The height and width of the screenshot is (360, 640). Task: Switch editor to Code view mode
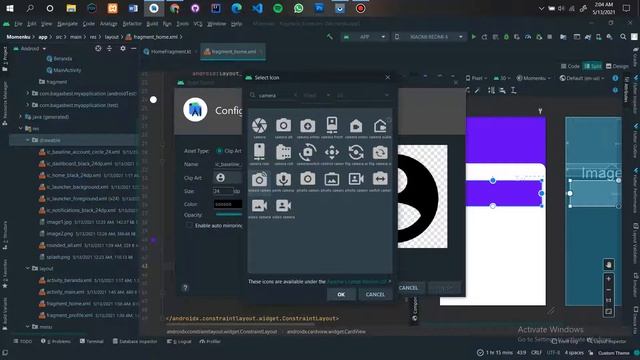pyautogui.click(x=570, y=66)
